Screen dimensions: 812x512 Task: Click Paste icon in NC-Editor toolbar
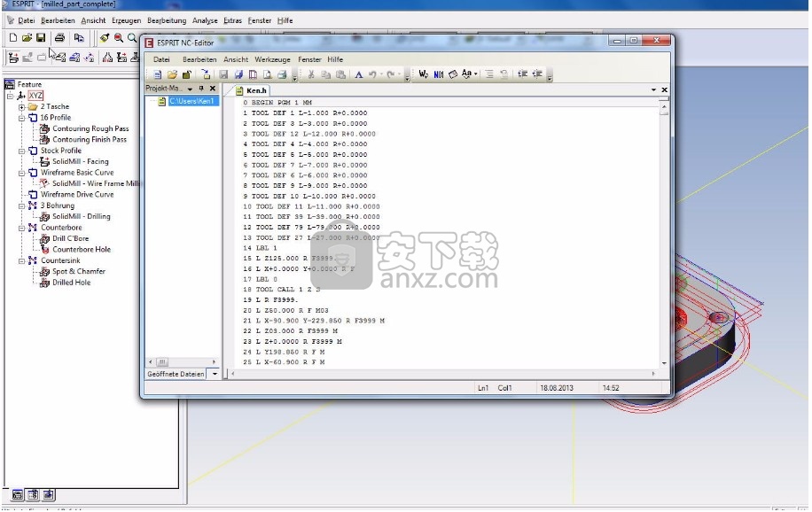(x=340, y=74)
